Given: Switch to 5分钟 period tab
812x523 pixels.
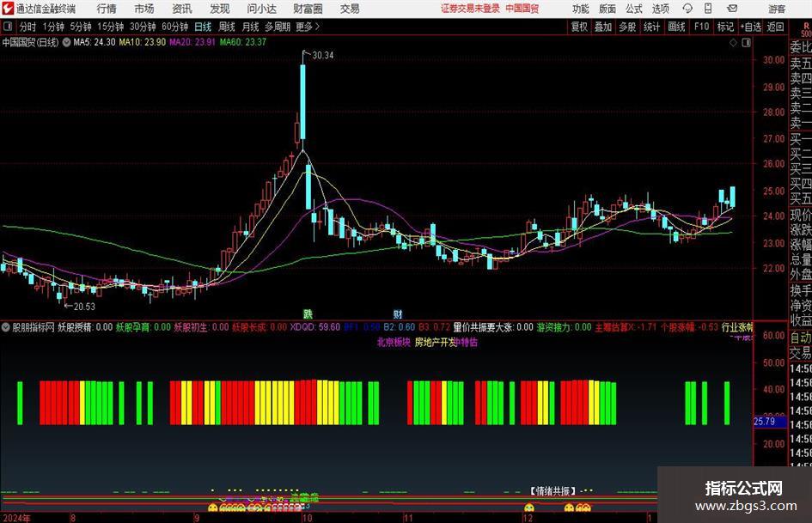Looking at the screenshot, I should (81, 27).
